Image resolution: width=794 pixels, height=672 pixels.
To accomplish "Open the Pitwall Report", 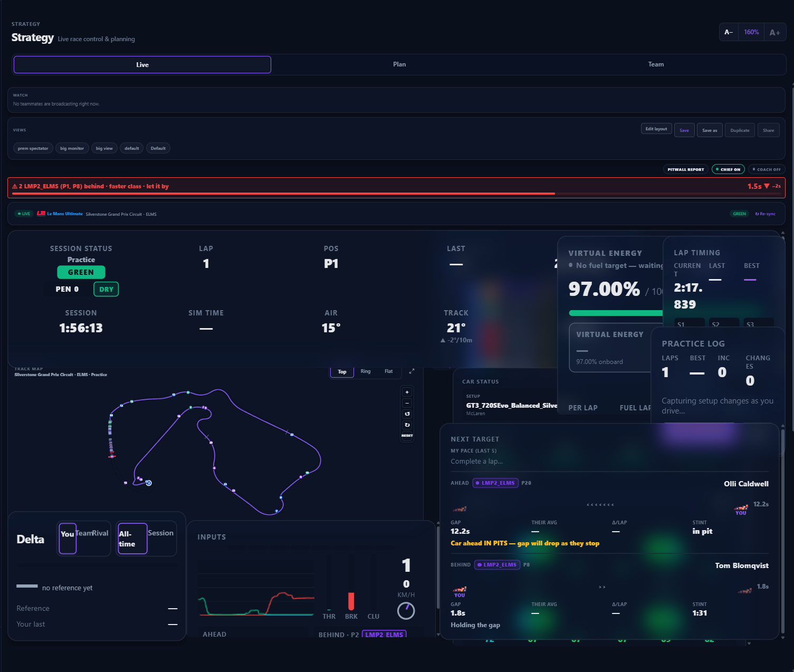I will point(686,169).
